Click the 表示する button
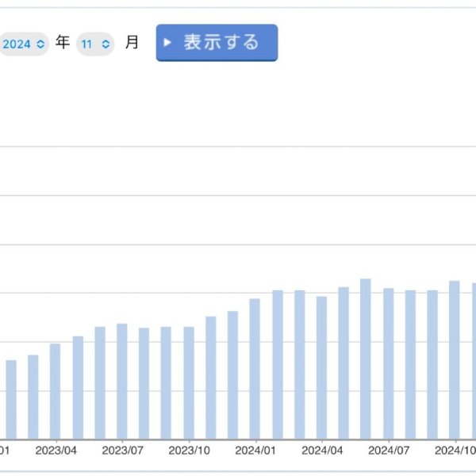Image resolution: width=476 pixels, height=476 pixels. (x=217, y=42)
